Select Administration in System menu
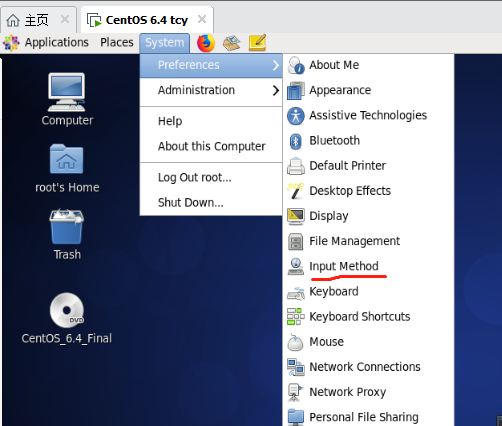Viewport: 502px width, 426px height. [211, 90]
